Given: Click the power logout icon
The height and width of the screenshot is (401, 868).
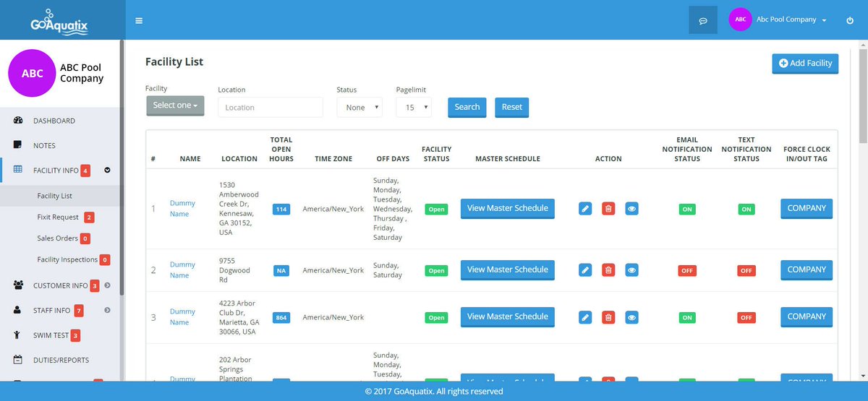Looking at the screenshot, I should tap(850, 20).
